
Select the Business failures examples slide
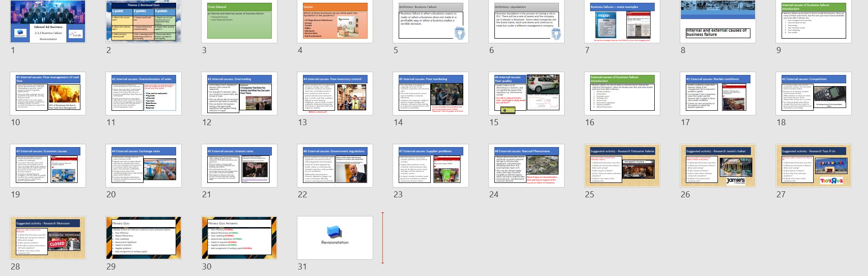click(x=622, y=22)
